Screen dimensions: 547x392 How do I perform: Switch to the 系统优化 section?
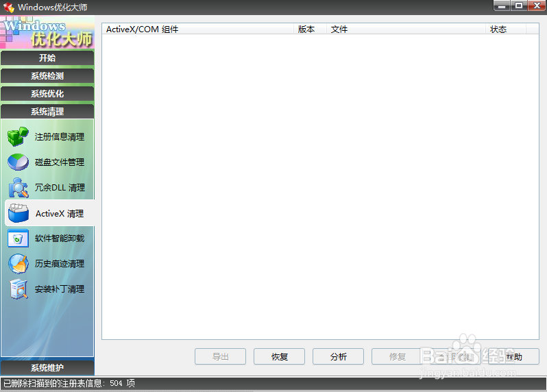(x=47, y=93)
